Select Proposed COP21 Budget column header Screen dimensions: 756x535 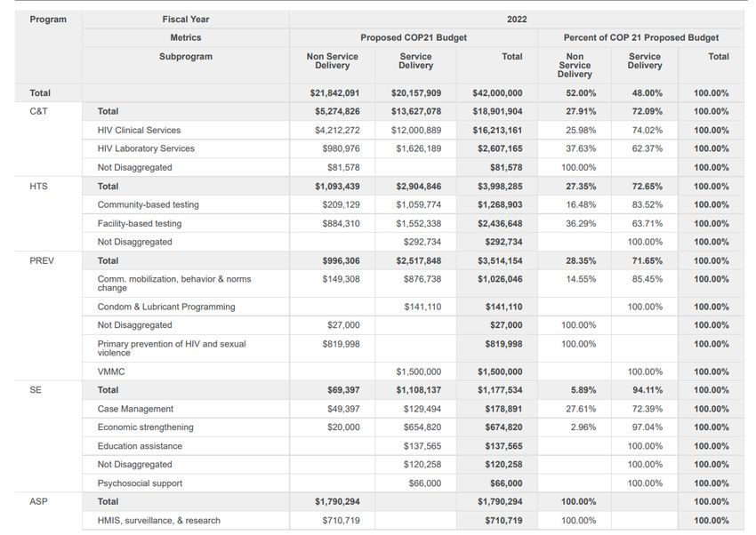pyautogui.click(x=414, y=37)
